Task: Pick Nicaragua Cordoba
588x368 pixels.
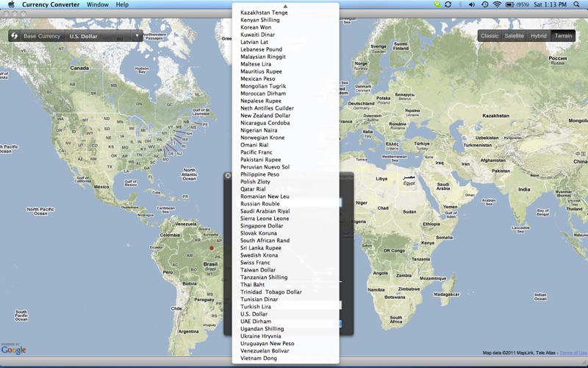Action: [286, 123]
